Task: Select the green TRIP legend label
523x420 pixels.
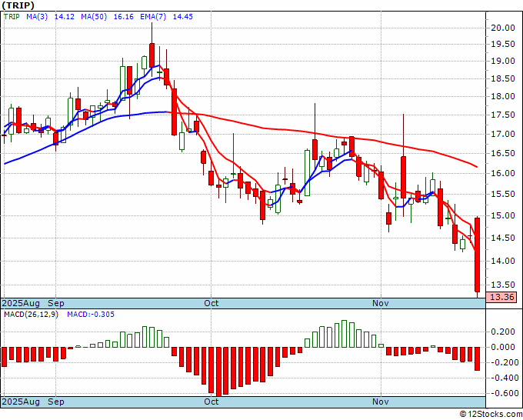Action: [x=12, y=16]
